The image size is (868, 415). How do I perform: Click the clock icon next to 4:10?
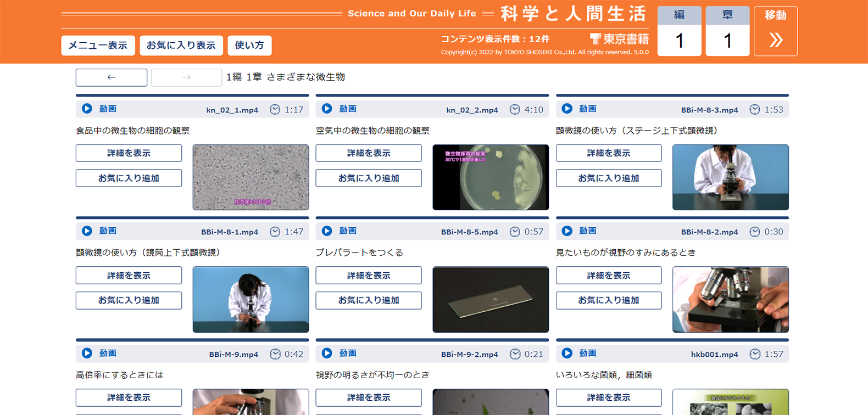tap(515, 110)
